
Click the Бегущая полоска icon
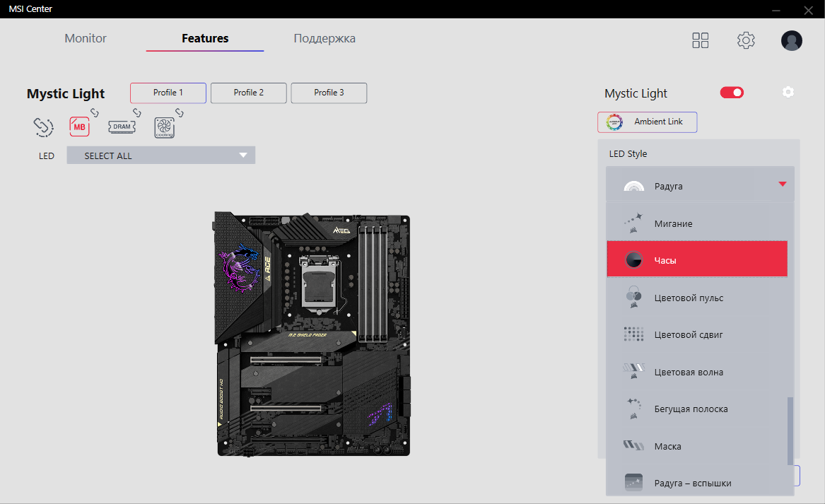click(x=633, y=409)
